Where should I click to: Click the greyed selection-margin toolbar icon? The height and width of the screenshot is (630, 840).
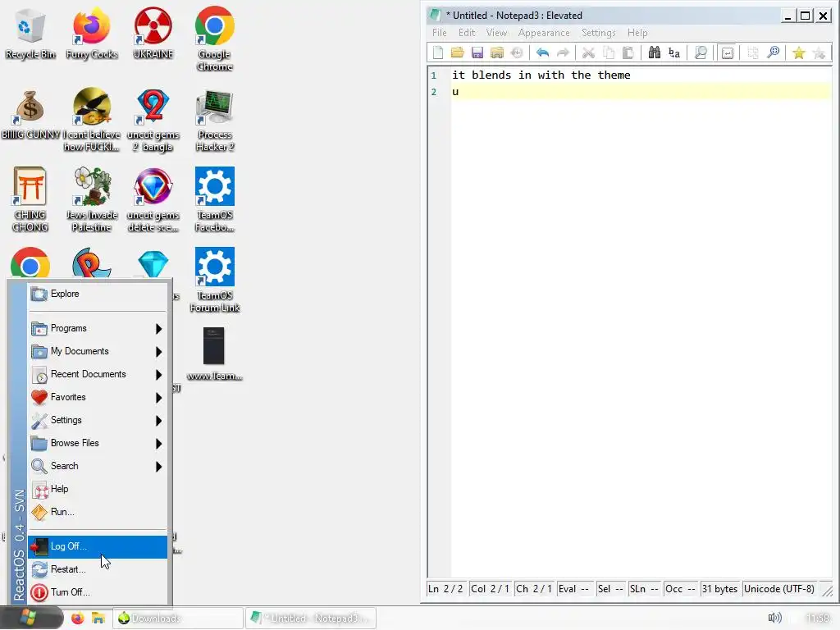[x=753, y=52]
